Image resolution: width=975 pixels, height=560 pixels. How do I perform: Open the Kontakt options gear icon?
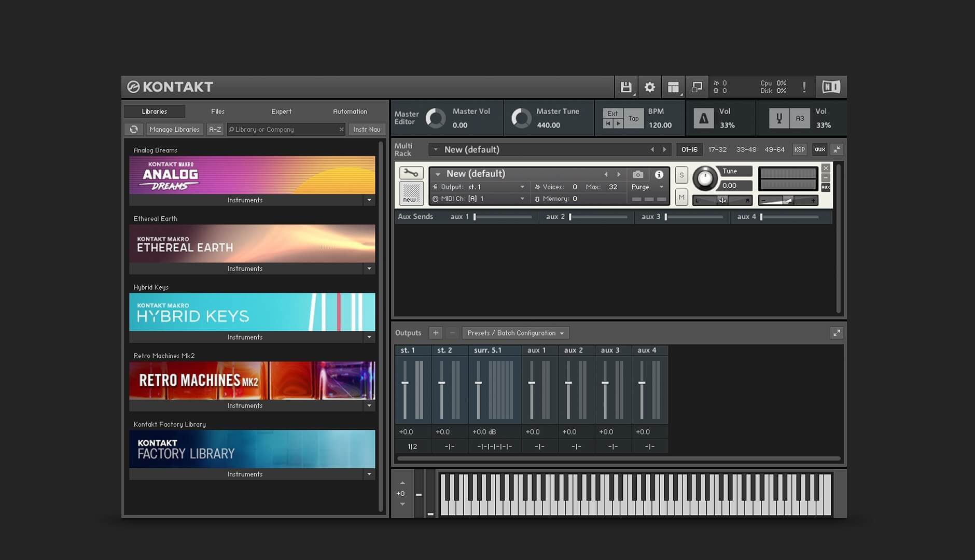649,87
